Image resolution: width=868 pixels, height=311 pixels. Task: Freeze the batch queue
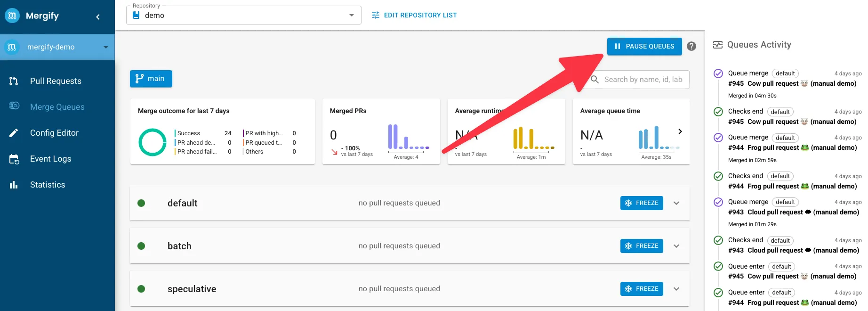coord(642,246)
